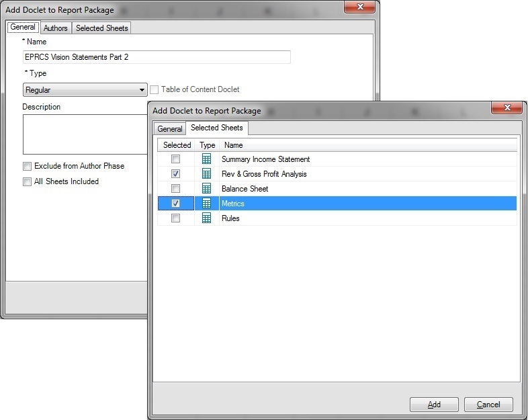Select the Summary Income Statement row text
The height and width of the screenshot is (420, 528).
(266, 159)
